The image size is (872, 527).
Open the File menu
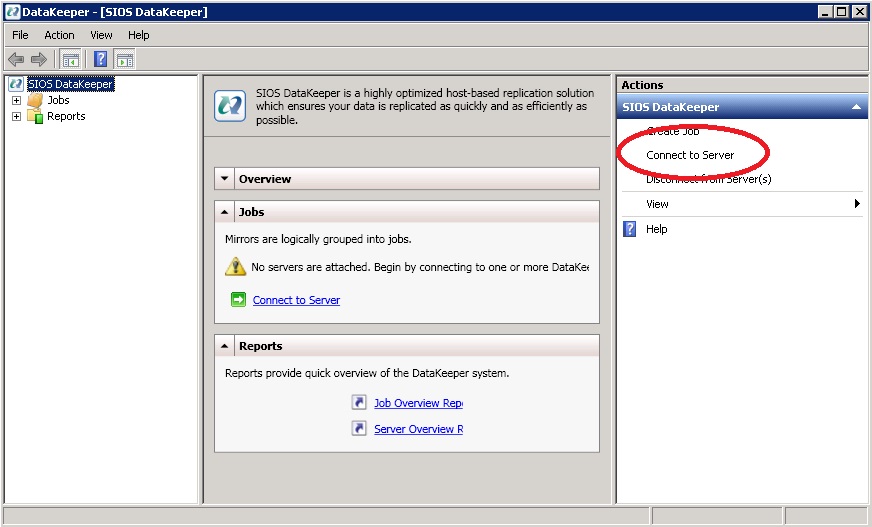(x=20, y=35)
